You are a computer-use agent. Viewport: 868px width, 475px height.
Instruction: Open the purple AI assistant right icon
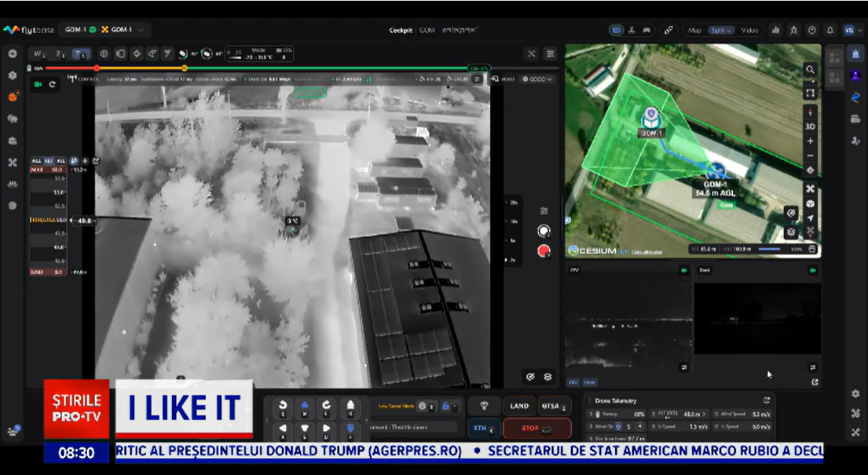click(855, 75)
